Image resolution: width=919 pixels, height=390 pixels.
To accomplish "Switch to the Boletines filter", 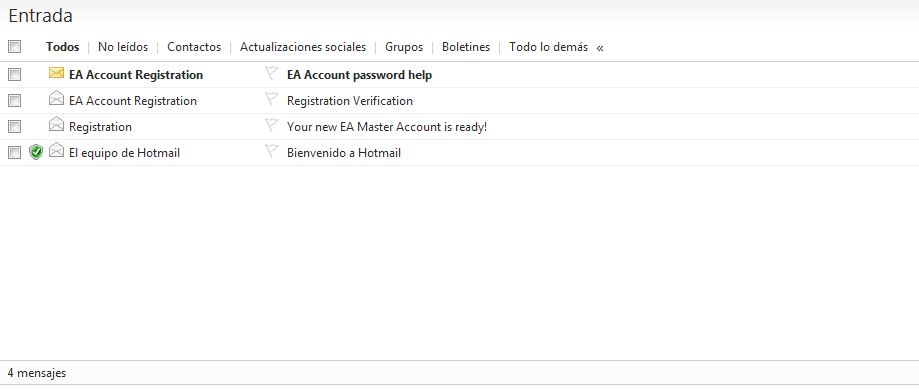I will (x=466, y=47).
